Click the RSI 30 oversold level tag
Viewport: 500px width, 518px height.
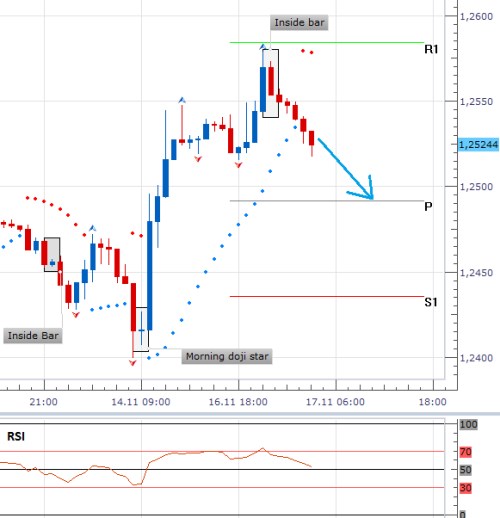465,488
